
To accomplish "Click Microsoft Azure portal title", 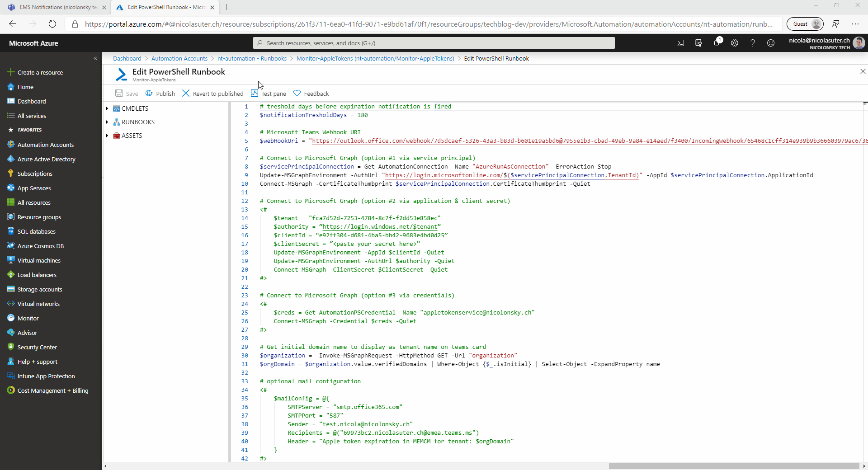I will 33,43.
